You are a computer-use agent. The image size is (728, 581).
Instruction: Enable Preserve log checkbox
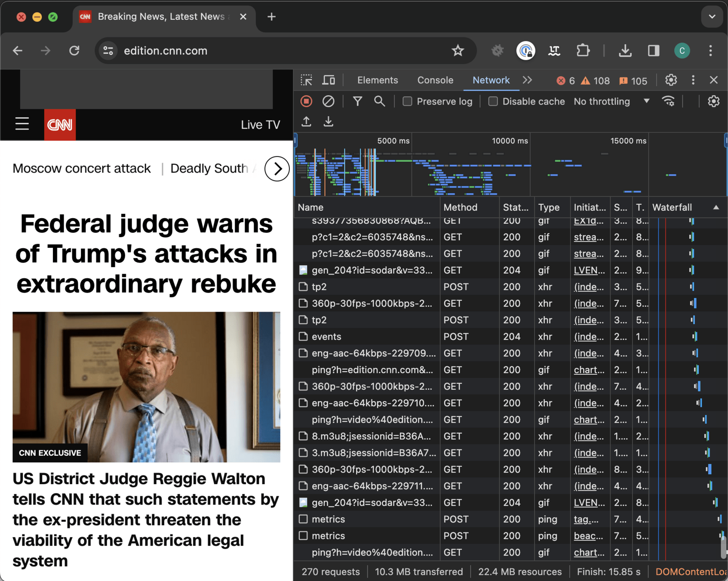tap(407, 102)
